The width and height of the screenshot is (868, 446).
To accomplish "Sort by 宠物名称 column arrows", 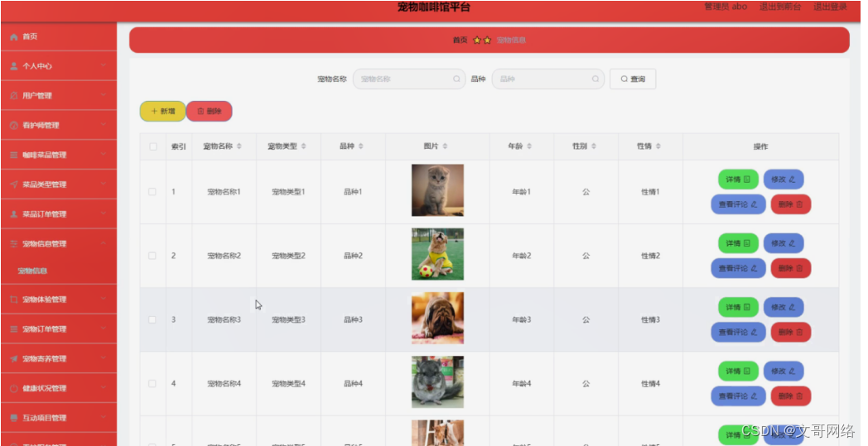I will tap(239, 146).
